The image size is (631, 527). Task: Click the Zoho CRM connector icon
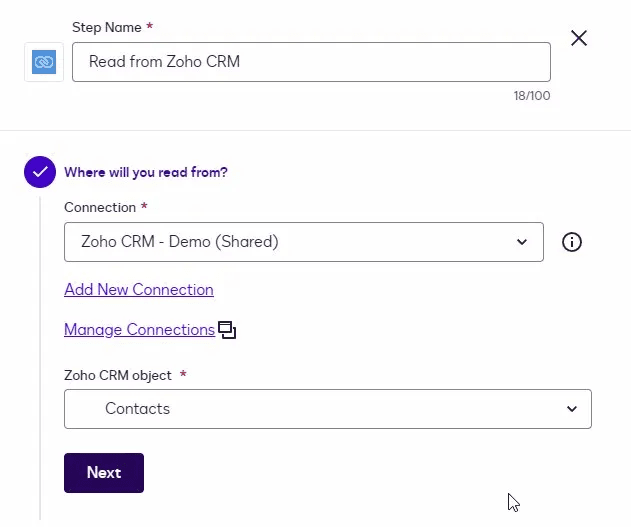coord(44,62)
